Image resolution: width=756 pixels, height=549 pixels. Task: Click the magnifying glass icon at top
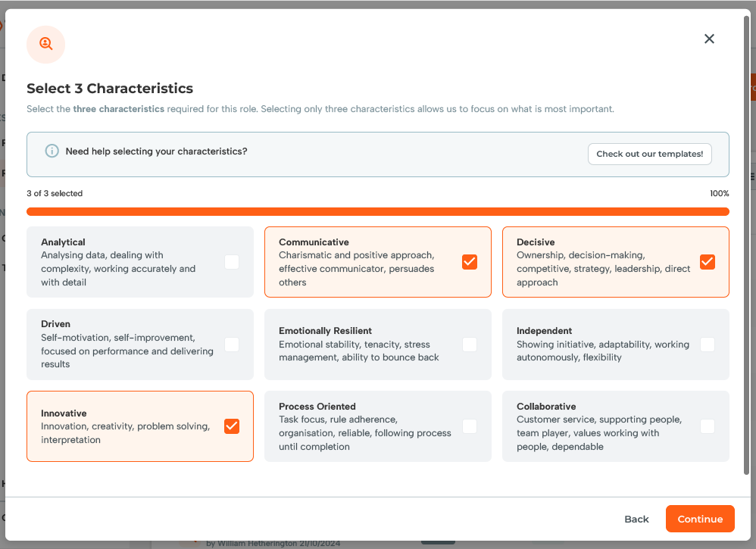pos(45,45)
